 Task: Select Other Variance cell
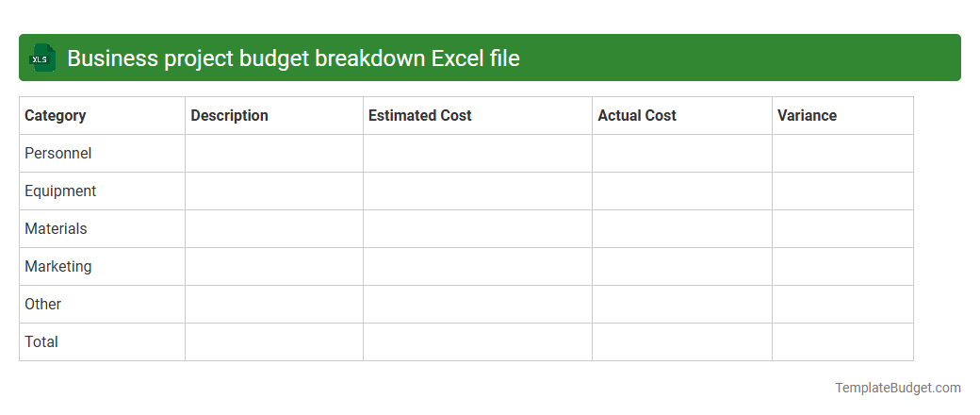click(x=843, y=305)
